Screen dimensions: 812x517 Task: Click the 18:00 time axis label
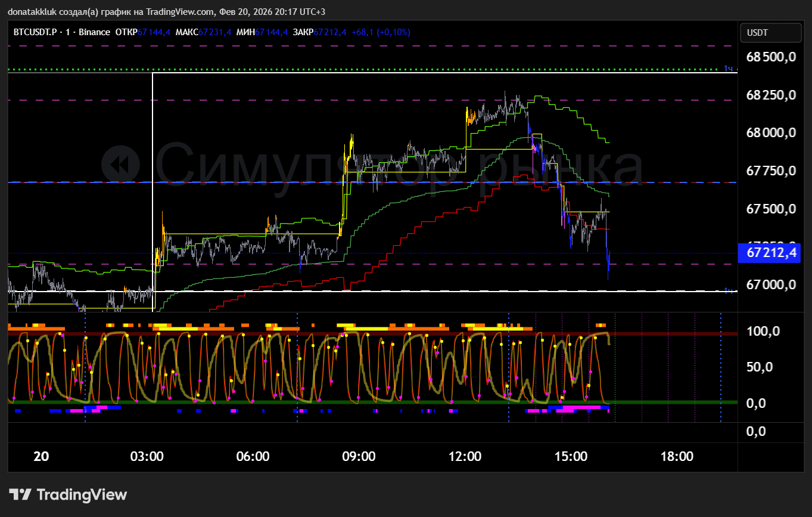(677, 457)
